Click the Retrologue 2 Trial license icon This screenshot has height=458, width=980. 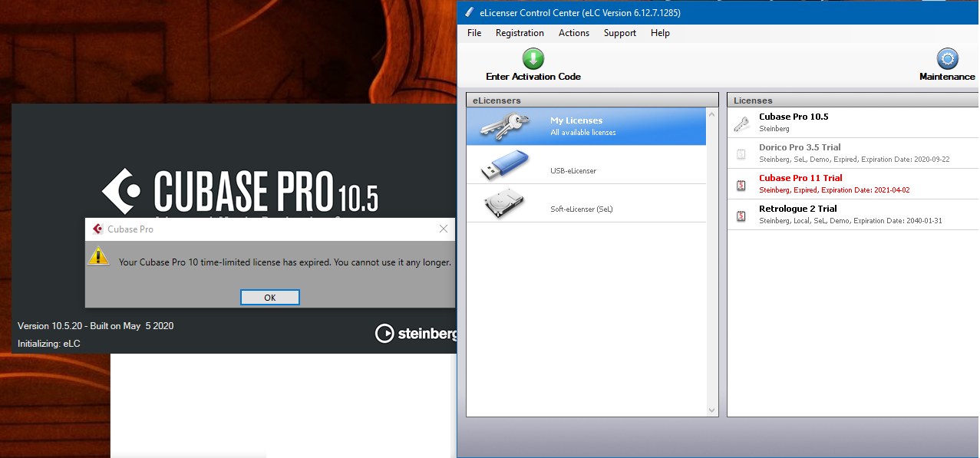[741, 215]
